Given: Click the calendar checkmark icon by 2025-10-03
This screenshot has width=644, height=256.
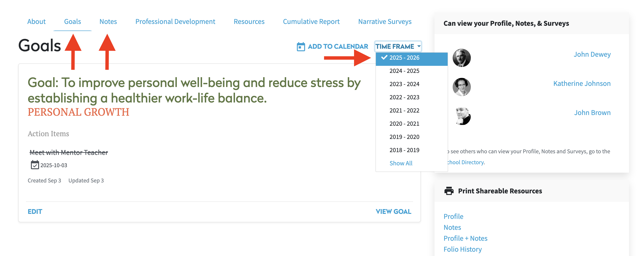Looking at the screenshot, I should pyautogui.click(x=35, y=165).
